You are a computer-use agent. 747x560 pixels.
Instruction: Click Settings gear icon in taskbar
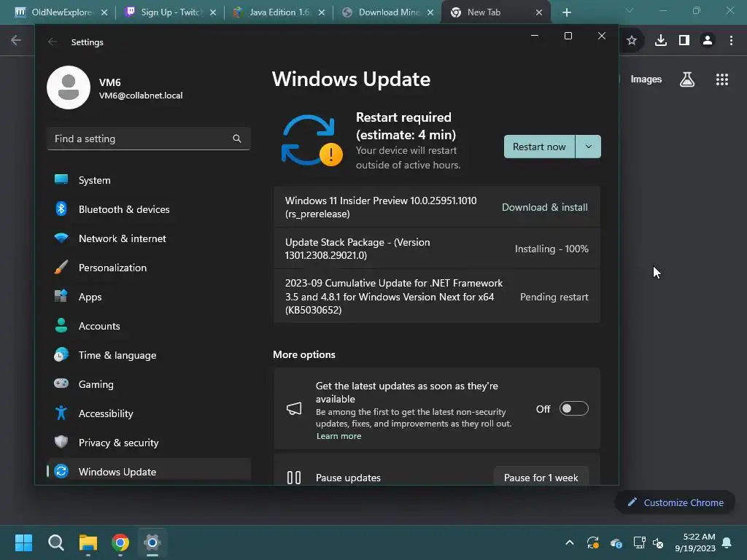pos(152,542)
